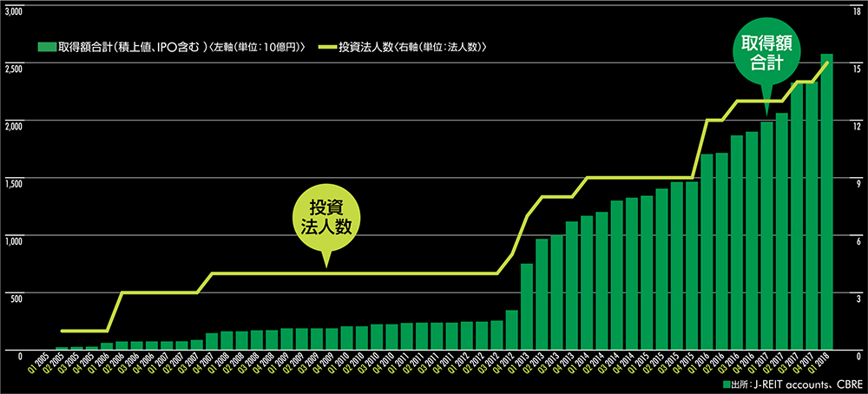Click the 1,000 label on the left axis
Screen dimensions: 868x394
[x=16, y=240]
